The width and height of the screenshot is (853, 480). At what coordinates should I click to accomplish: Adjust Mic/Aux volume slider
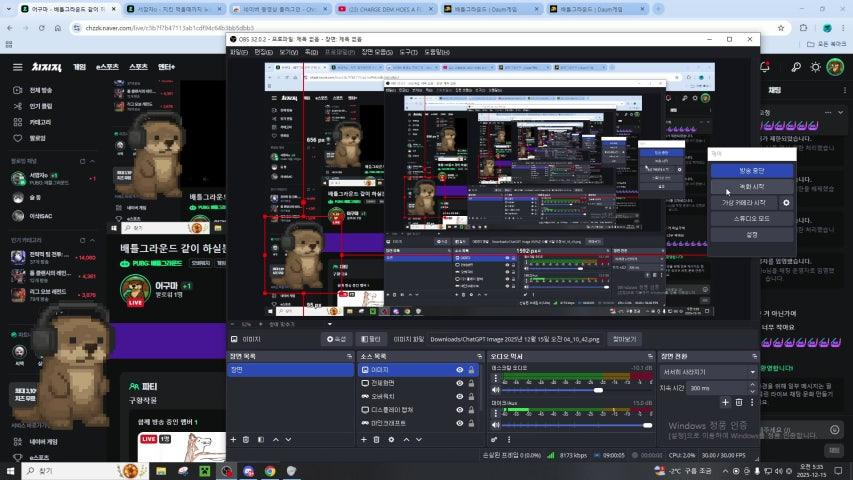coord(577,425)
